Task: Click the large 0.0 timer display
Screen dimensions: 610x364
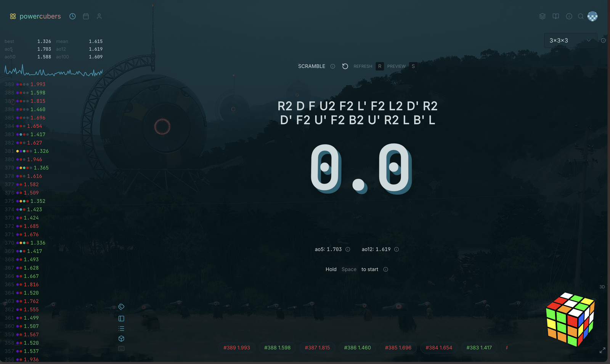Action: 361,168
